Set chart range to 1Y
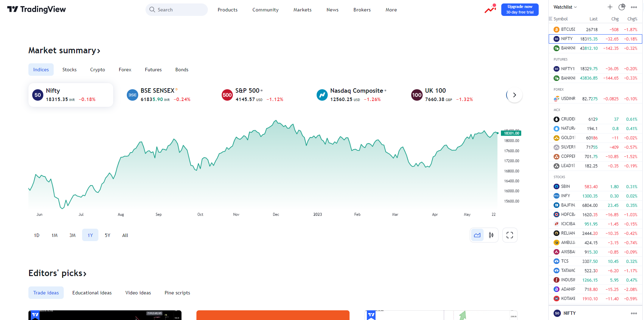644x320 pixels. tap(90, 235)
